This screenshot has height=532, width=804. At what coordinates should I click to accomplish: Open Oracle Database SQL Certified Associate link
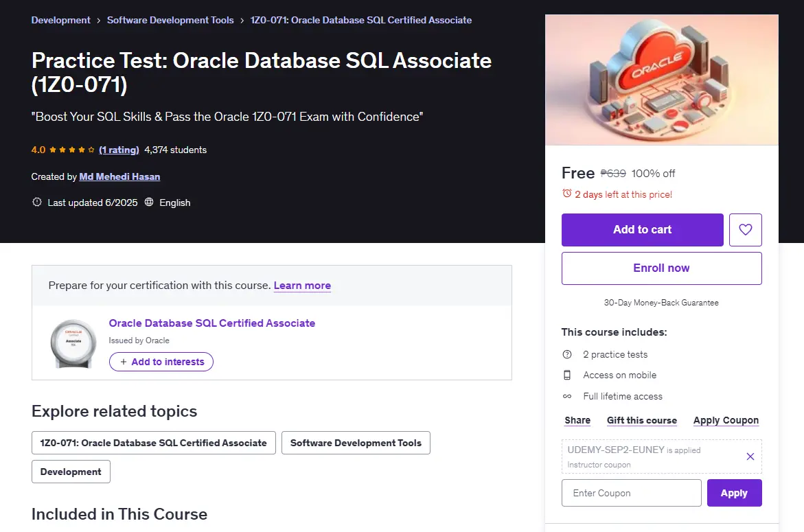(x=211, y=323)
